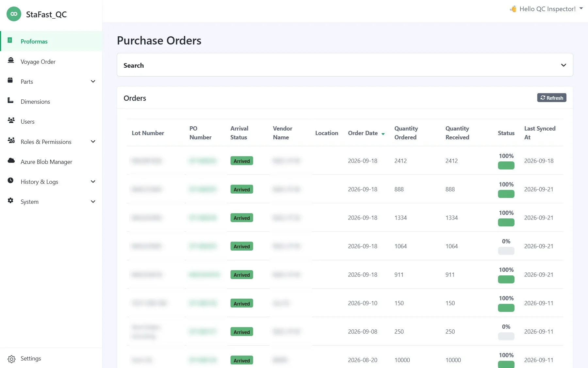Click the System gear icon
The width and height of the screenshot is (588, 368).
pos(10,201)
